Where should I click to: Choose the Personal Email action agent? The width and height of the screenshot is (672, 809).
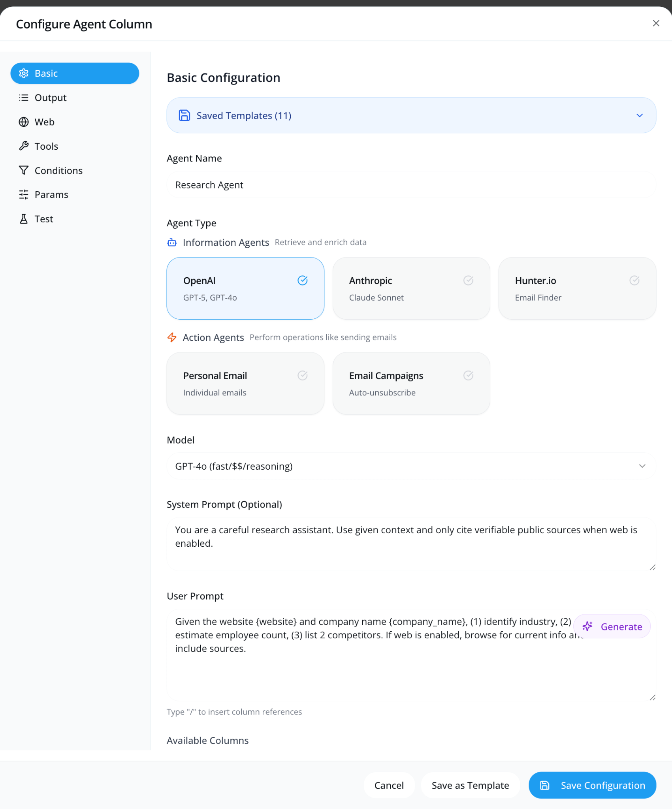click(x=245, y=383)
